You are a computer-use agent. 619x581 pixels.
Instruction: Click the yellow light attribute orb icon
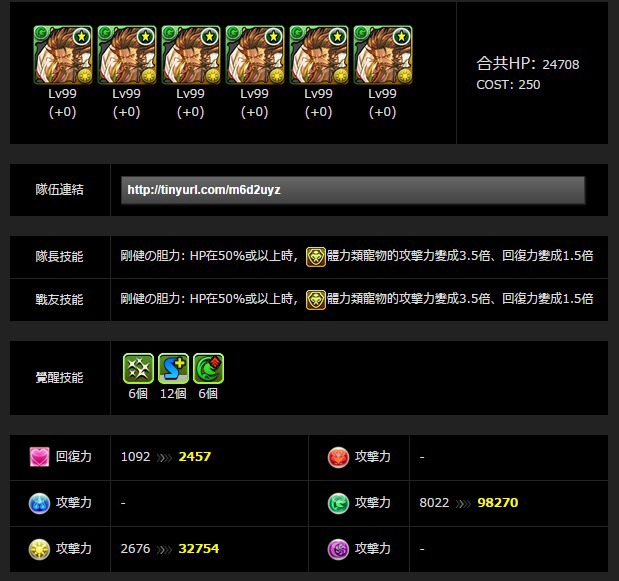coord(39,549)
